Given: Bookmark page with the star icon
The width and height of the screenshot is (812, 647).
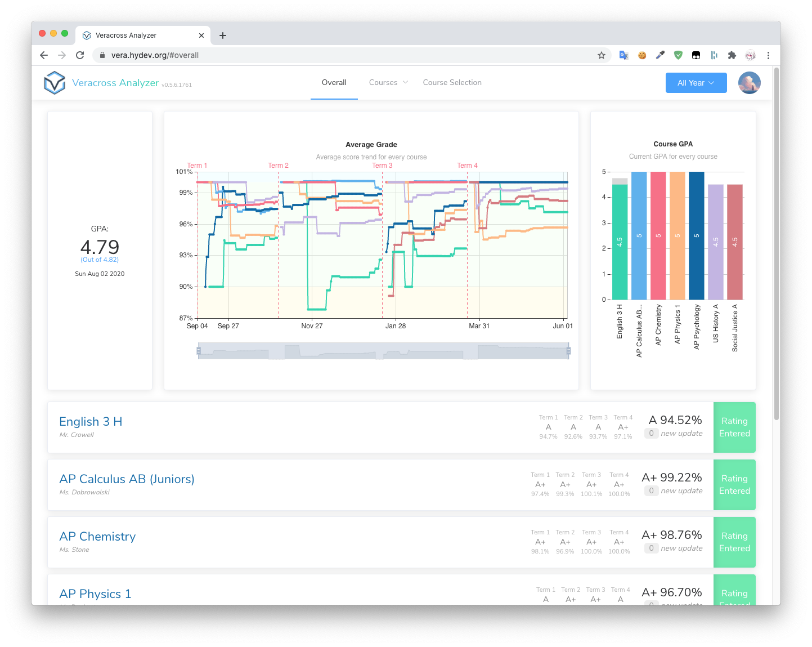Looking at the screenshot, I should [x=602, y=55].
